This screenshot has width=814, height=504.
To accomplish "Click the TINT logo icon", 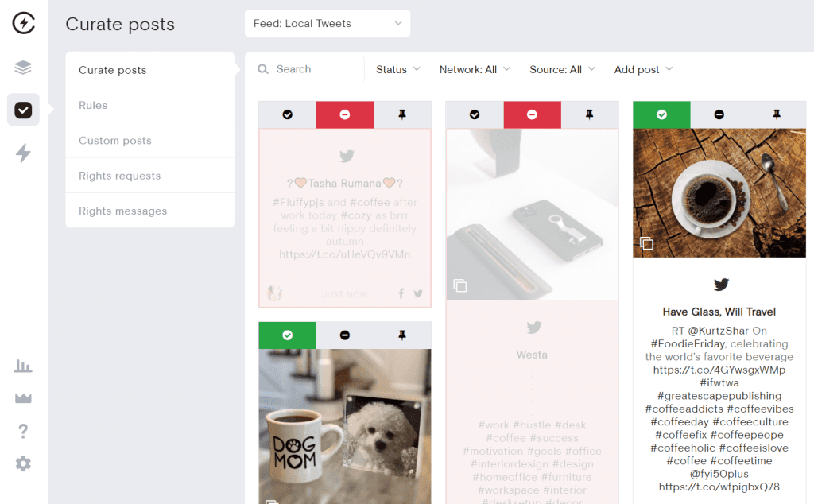I will [x=23, y=23].
